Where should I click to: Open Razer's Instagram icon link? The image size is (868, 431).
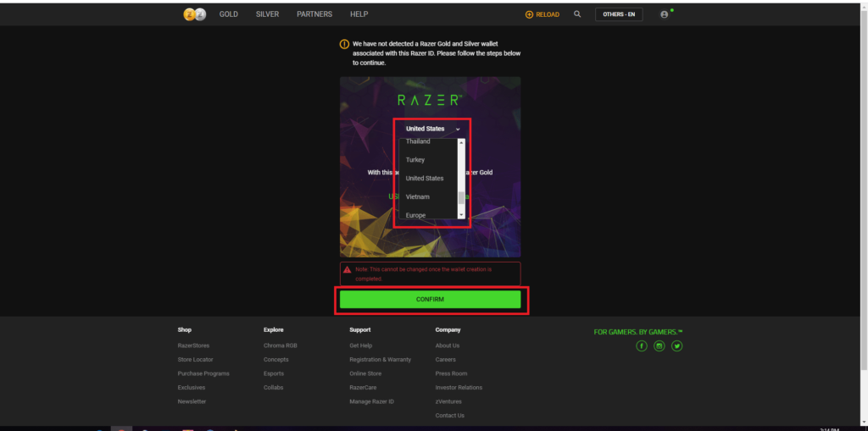pyautogui.click(x=659, y=345)
